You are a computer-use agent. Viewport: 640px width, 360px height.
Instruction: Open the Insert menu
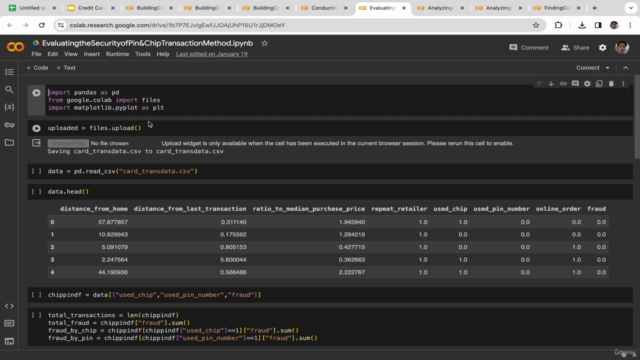[x=91, y=54]
